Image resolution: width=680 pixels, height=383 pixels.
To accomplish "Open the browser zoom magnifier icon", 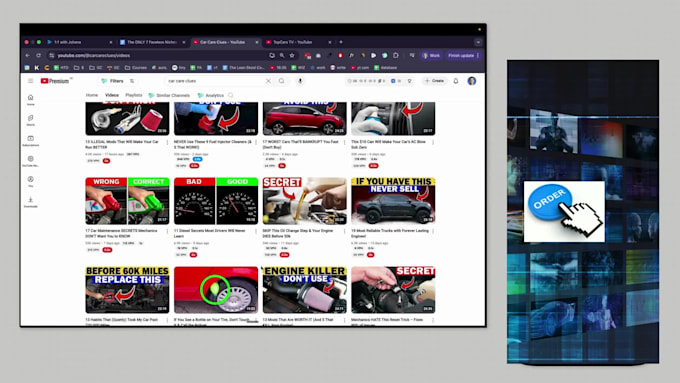I will click(x=282, y=56).
